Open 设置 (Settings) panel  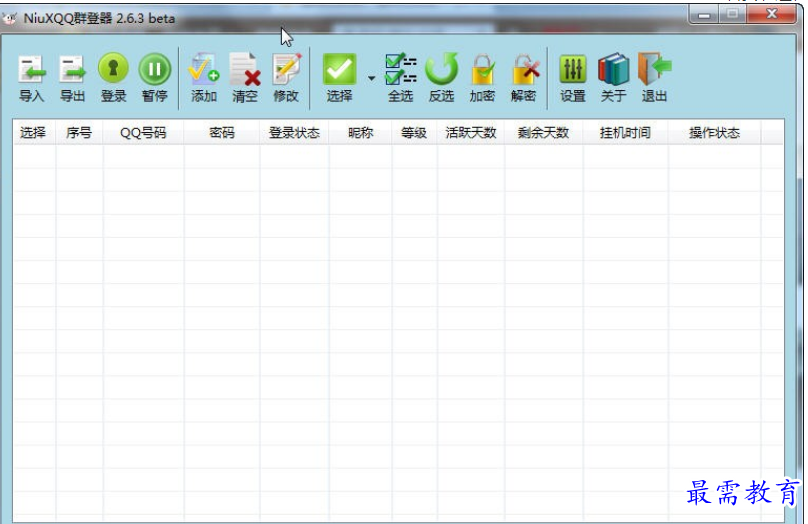573,77
